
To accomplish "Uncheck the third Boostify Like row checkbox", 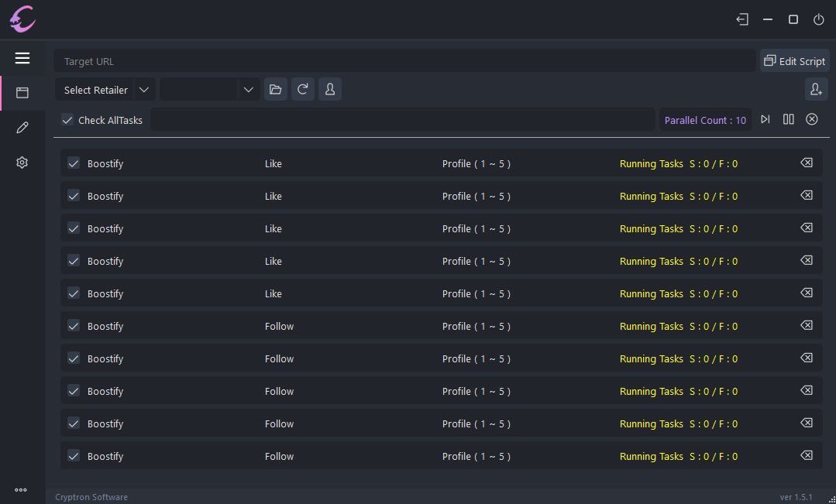I will pyautogui.click(x=74, y=228).
